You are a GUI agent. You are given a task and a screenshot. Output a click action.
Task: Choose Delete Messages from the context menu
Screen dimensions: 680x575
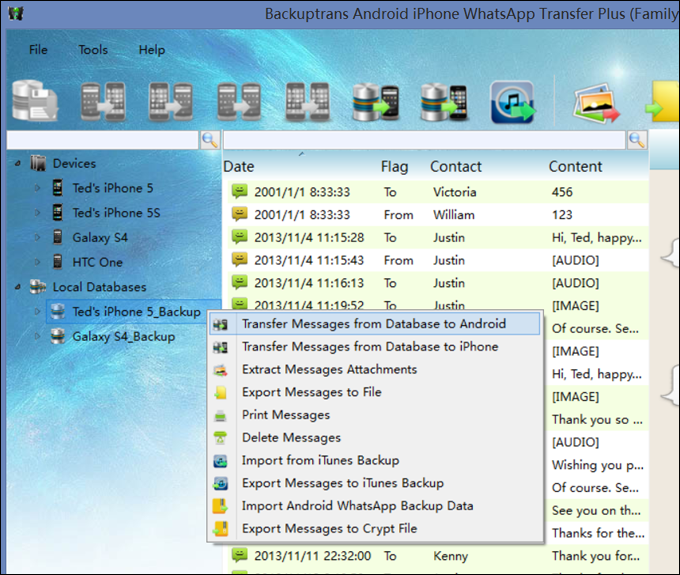(375, 438)
